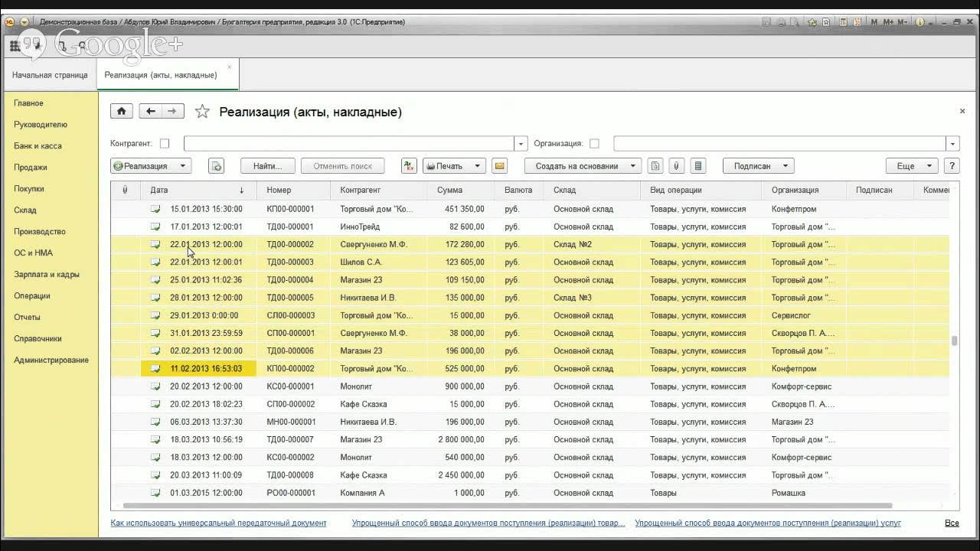Open the Подписан dropdown button
980x551 pixels.
pos(758,166)
